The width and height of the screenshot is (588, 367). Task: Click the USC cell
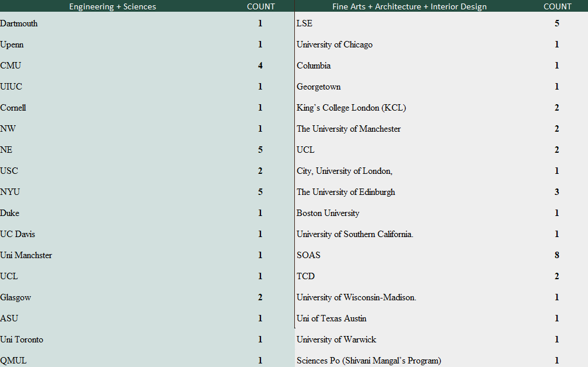click(x=9, y=171)
